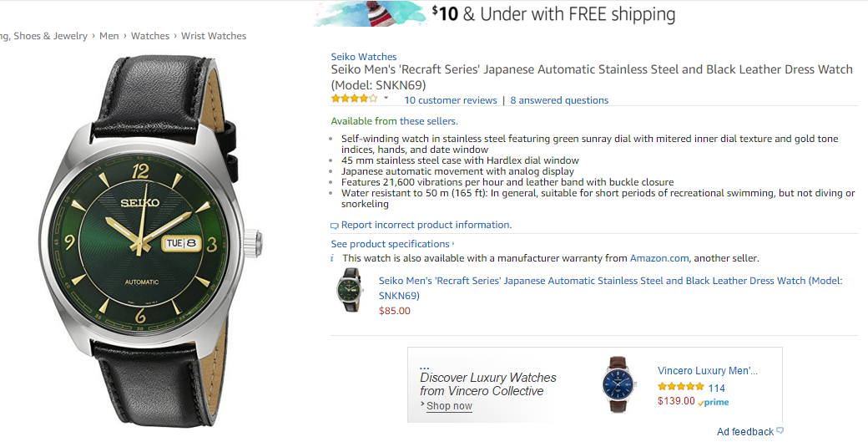Click the report incorrect info speech icon

point(335,226)
